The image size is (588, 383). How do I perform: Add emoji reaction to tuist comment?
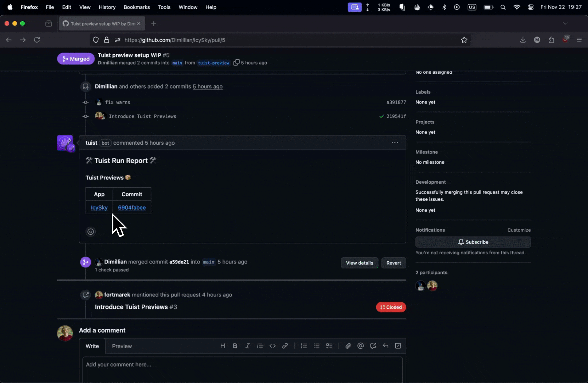coord(91,232)
